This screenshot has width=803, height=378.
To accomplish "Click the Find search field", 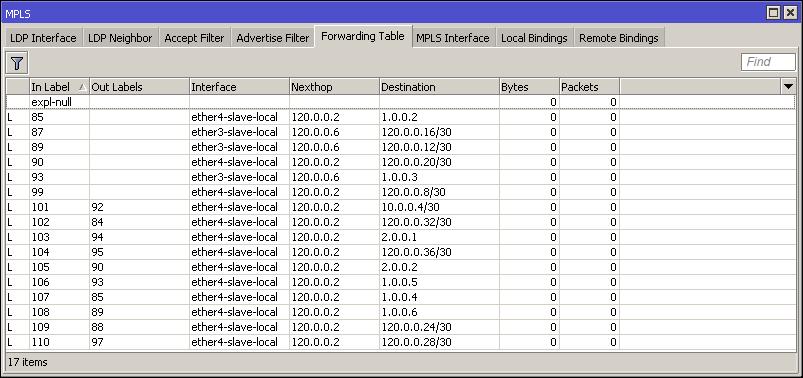I will (768, 62).
